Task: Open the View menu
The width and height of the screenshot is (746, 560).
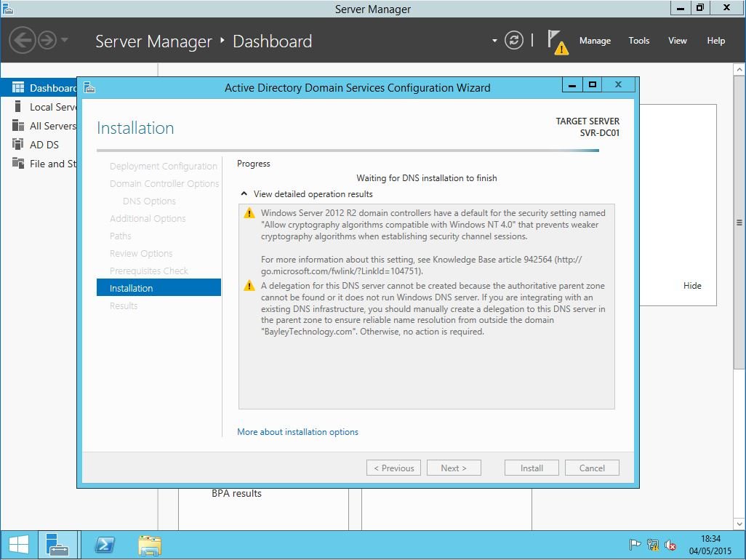Action: (x=677, y=41)
